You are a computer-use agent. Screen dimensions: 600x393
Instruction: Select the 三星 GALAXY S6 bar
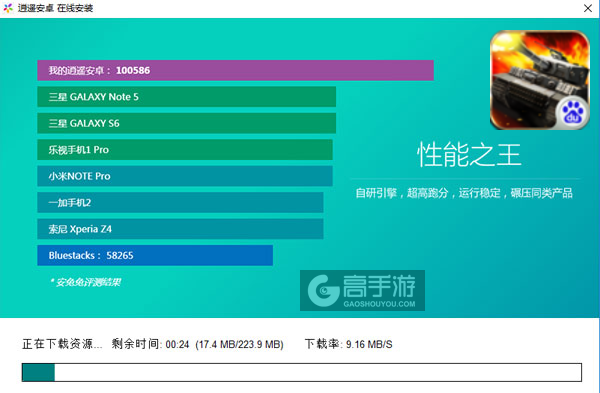pyautogui.click(x=186, y=123)
